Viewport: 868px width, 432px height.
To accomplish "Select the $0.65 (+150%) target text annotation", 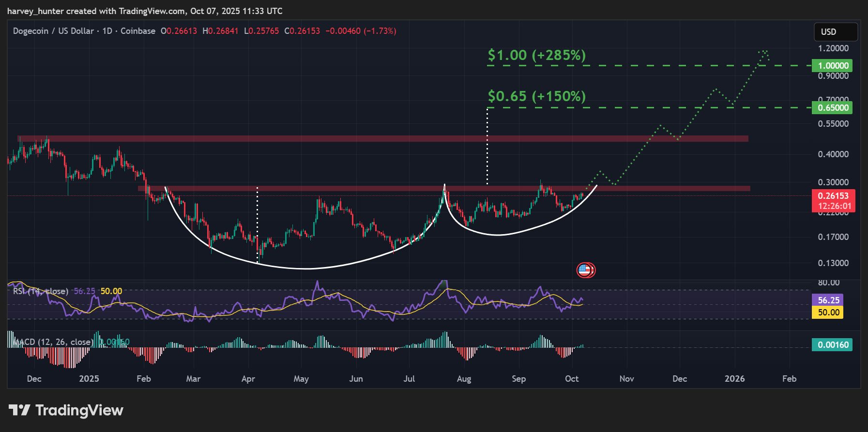I will 536,96.
